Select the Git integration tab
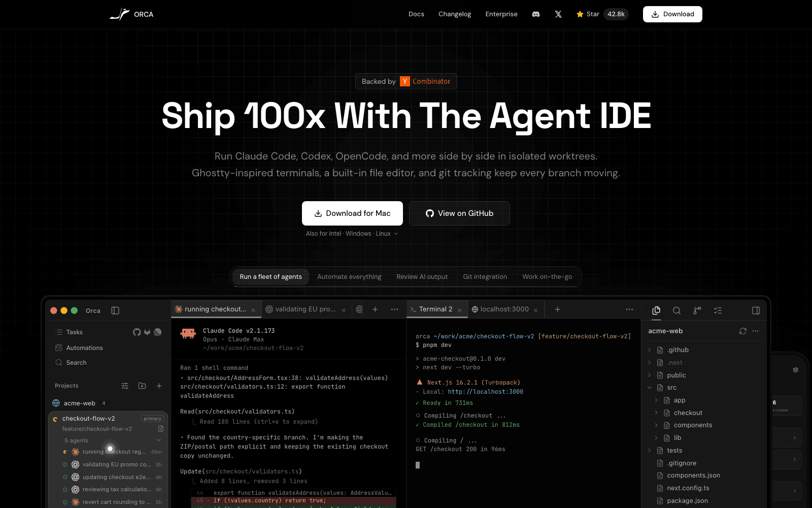 click(485, 277)
